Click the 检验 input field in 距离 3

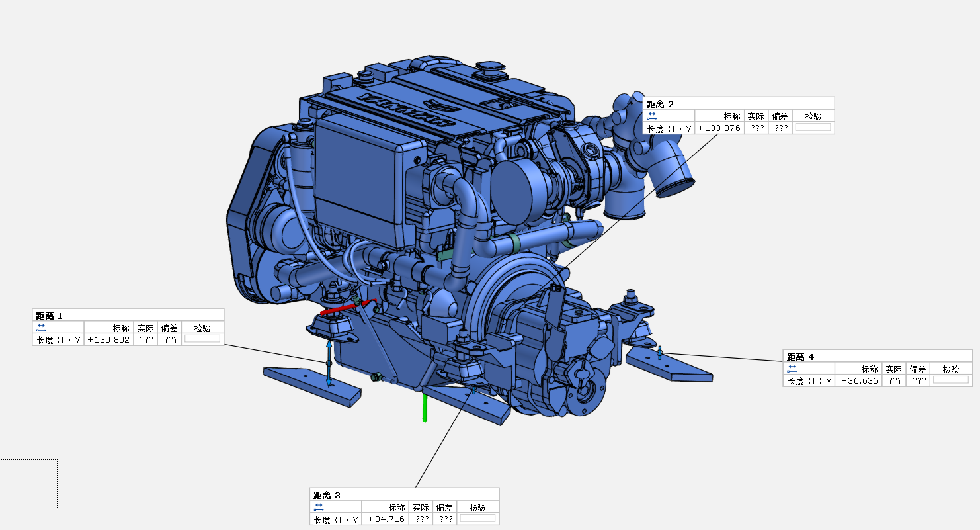tap(477, 519)
